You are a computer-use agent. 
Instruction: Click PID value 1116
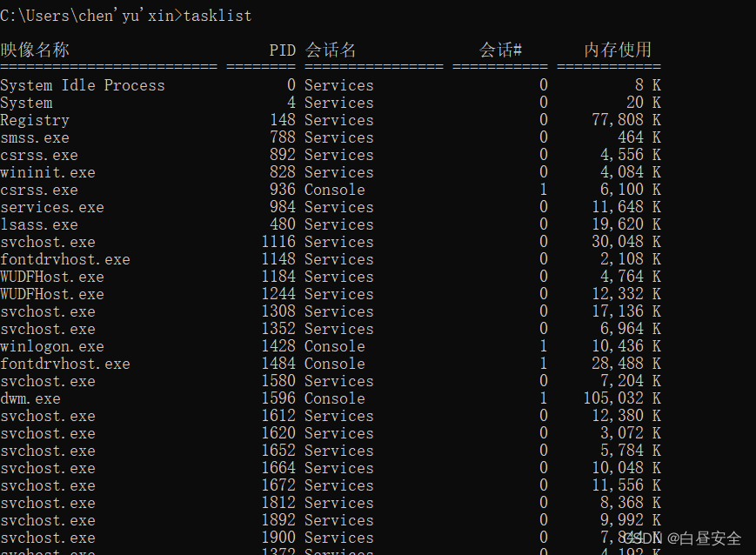tap(278, 242)
